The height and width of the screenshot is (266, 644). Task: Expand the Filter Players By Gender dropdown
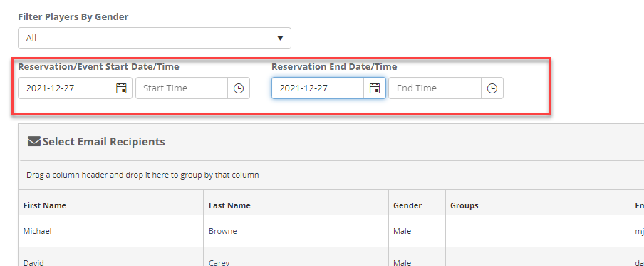[x=155, y=39]
